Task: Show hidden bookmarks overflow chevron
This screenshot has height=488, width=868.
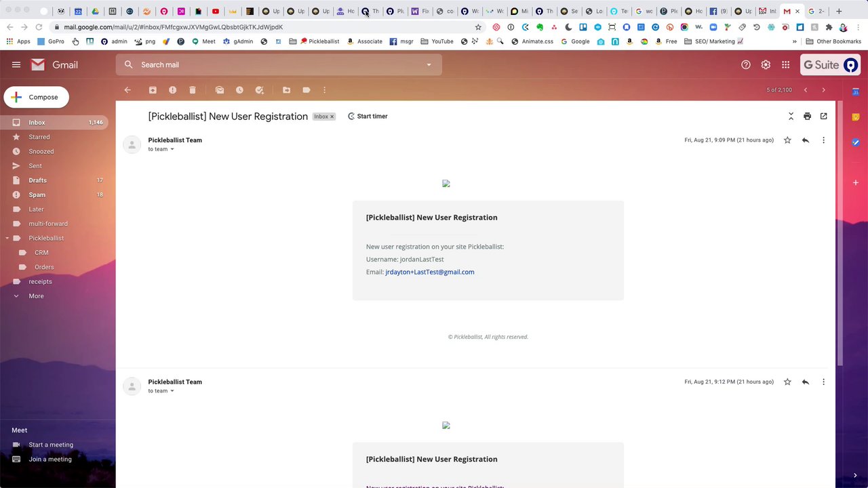Action: [795, 41]
